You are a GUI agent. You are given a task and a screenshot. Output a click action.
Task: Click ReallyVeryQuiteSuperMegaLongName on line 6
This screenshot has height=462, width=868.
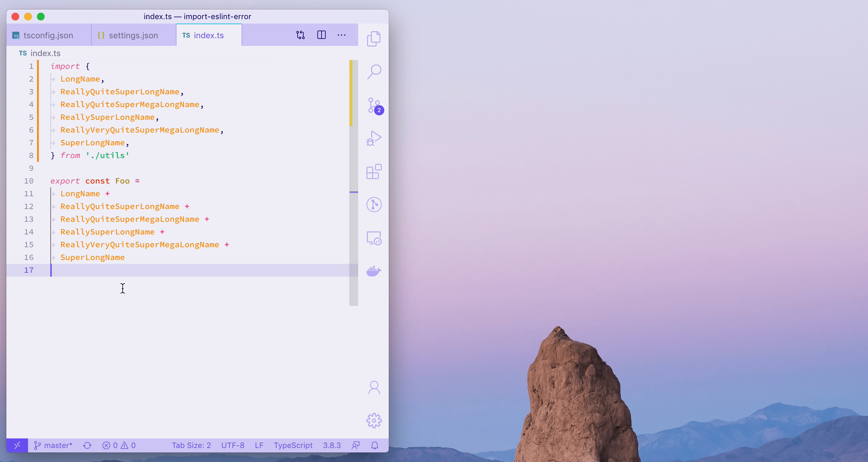tap(140, 130)
